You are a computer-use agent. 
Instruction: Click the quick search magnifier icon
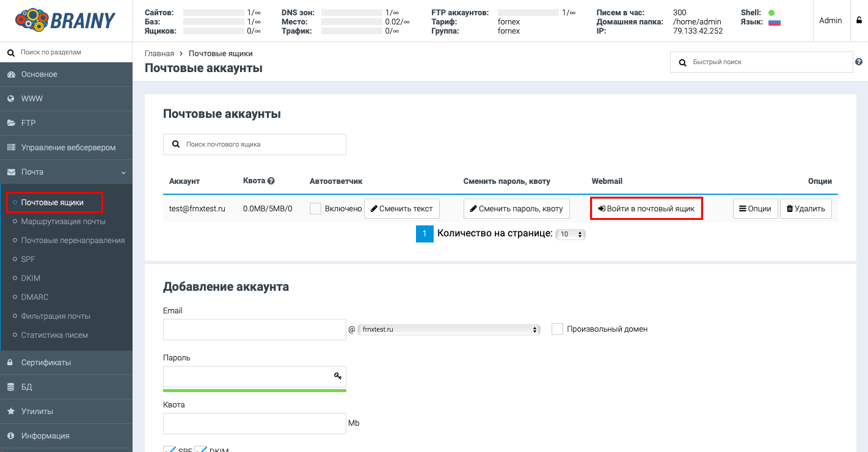(x=683, y=62)
